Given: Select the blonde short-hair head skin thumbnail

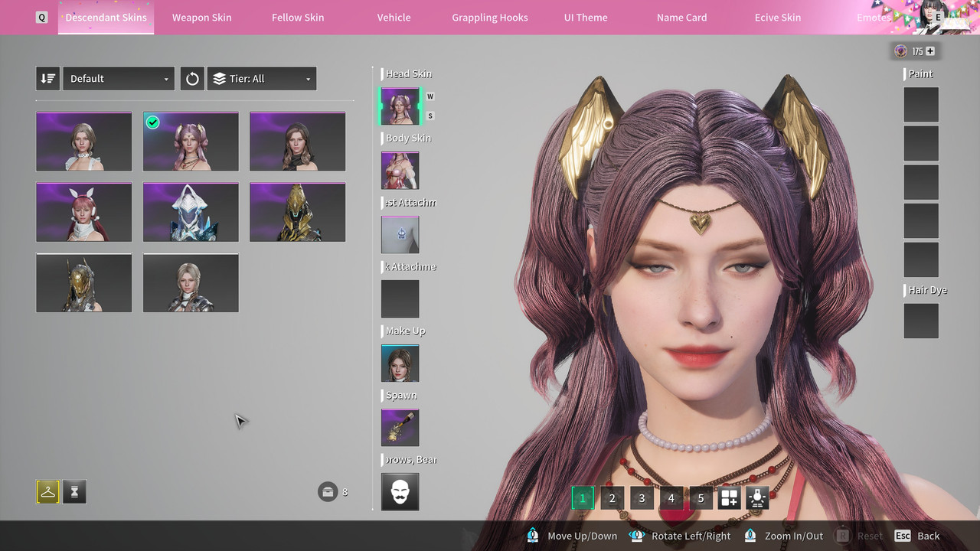Looking at the screenshot, I should pos(83,142).
